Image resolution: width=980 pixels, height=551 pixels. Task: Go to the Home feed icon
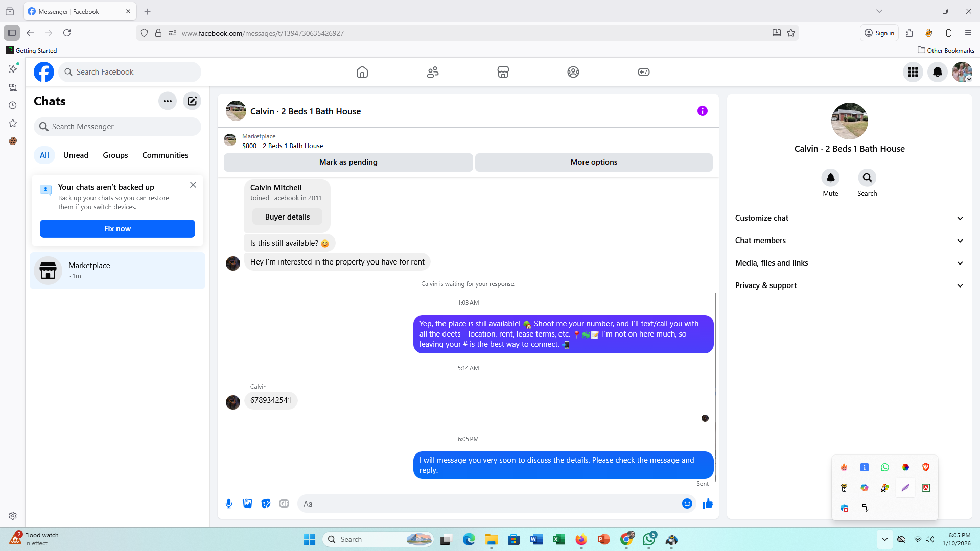pyautogui.click(x=362, y=72)
